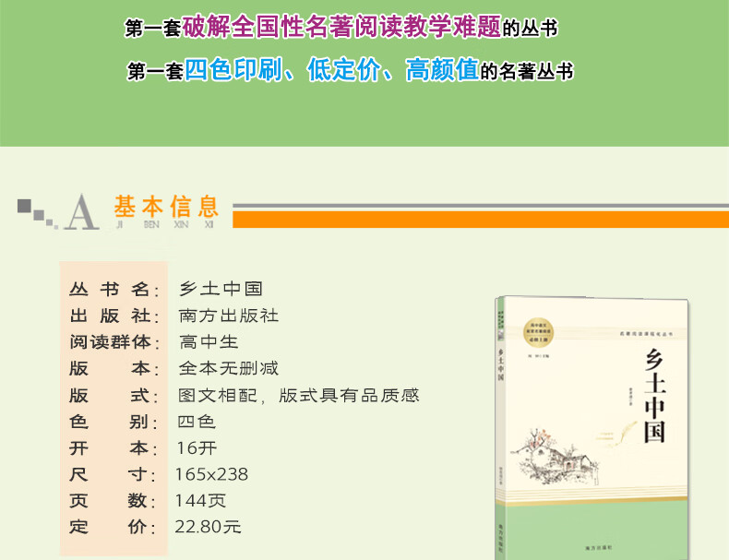Viewport: 729px width, 560px height.
Task: Select the 基本信息 section heading
Action: (x=166, y=205)
